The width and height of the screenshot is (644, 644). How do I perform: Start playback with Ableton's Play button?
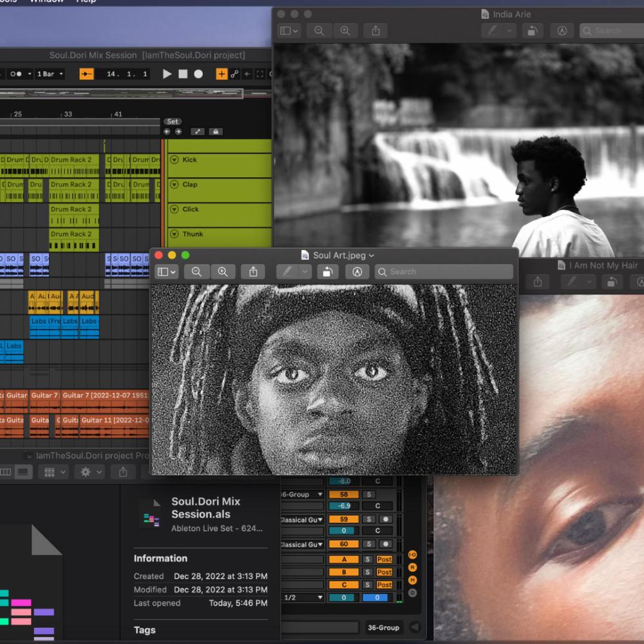pyautogui.click(x=167, y=74)
